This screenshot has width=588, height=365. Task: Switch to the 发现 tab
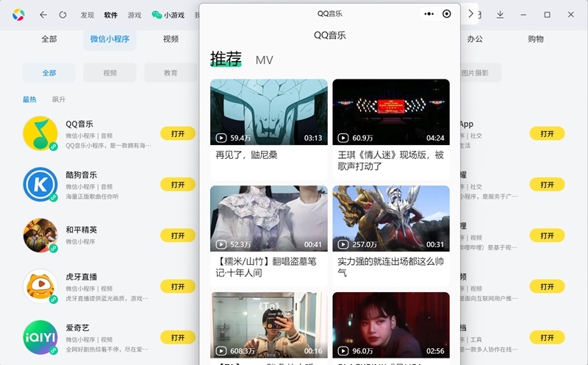87,15
